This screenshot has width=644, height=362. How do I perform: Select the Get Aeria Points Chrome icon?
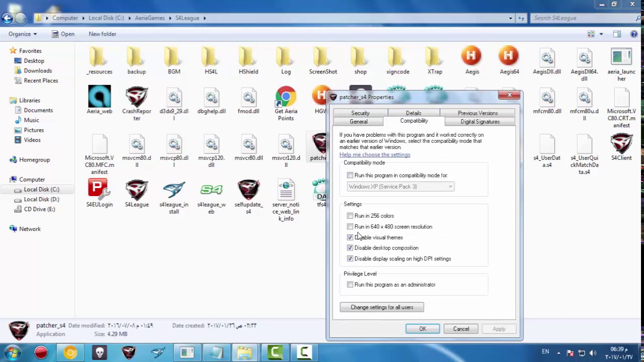286,96
